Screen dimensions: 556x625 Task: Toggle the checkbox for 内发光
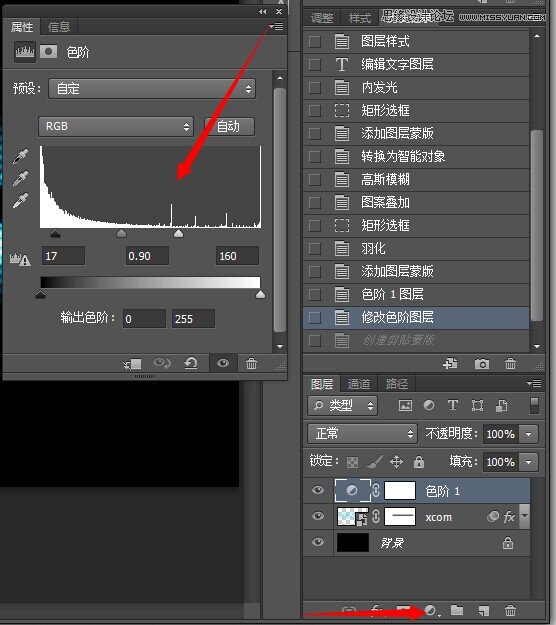coord(315,87)
